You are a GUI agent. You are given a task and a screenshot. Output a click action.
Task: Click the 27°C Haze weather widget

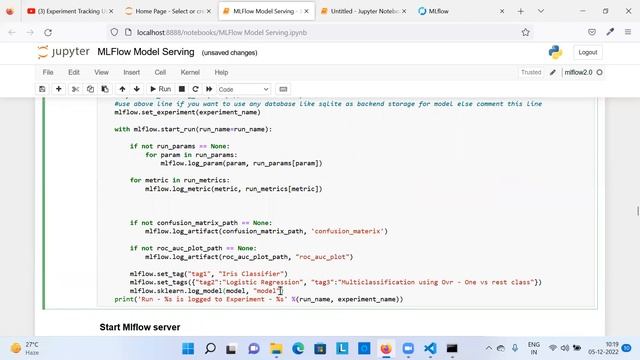click(x=25, y=348)
